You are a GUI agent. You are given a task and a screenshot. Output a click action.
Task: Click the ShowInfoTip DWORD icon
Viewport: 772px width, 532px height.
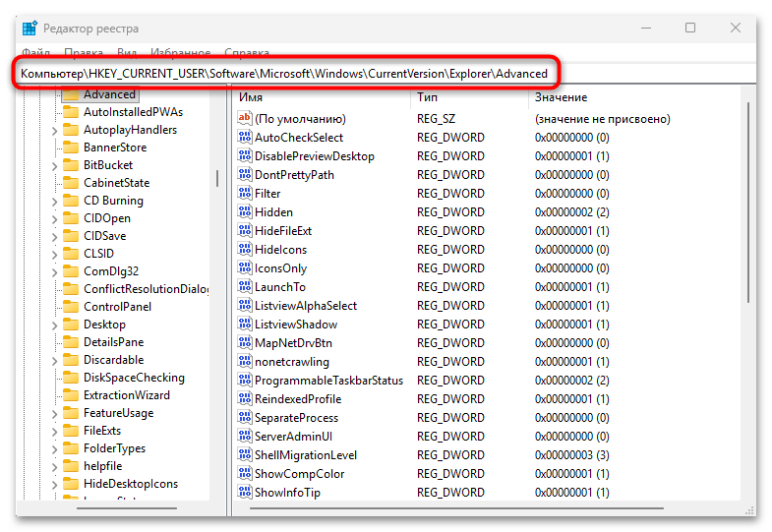pos(245,492)
